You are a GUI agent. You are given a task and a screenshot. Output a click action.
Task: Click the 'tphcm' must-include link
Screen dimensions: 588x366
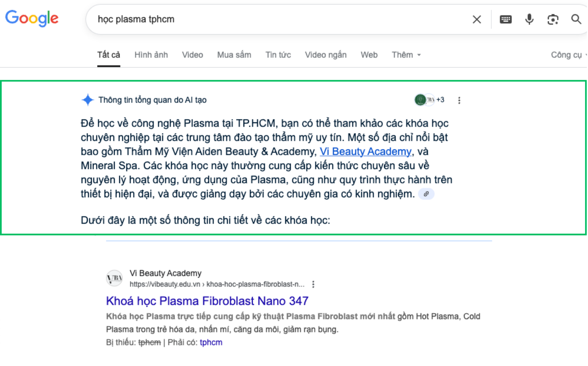coord(211,343)
